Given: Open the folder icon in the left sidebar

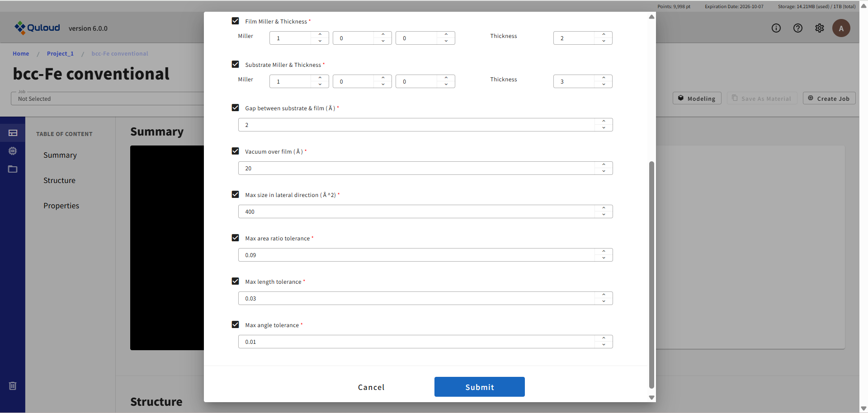Looking at the screenshot, I should (x=13, y=169).
